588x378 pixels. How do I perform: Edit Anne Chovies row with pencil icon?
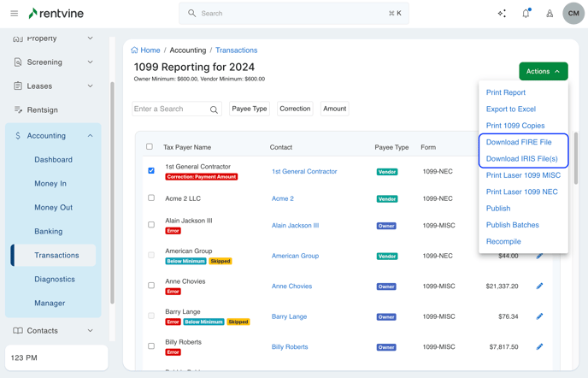[539, 286]
